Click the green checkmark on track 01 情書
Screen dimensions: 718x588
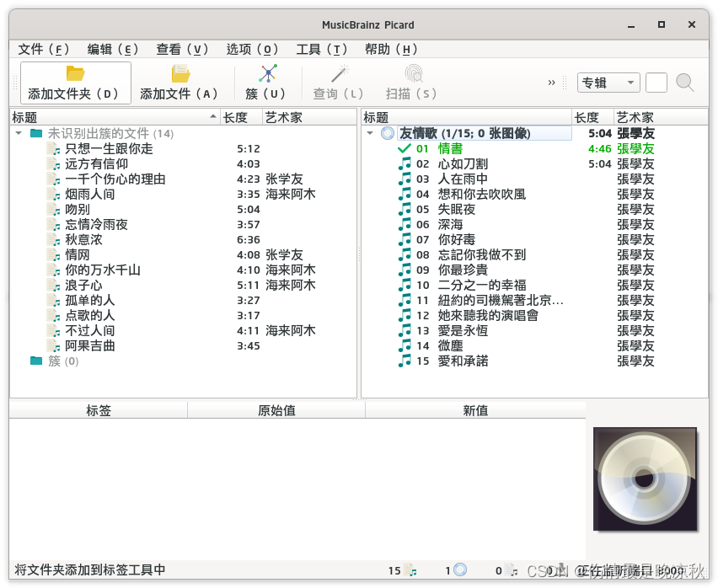[405, 148]
